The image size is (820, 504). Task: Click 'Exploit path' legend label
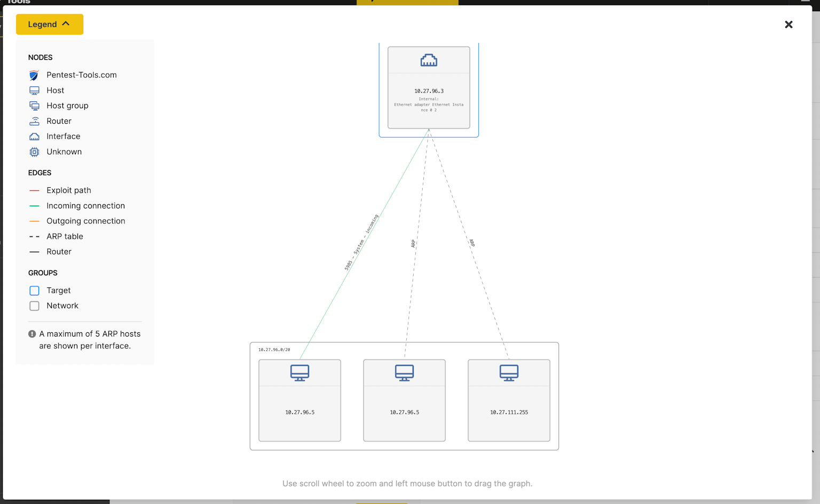click(x=69, y=190)
